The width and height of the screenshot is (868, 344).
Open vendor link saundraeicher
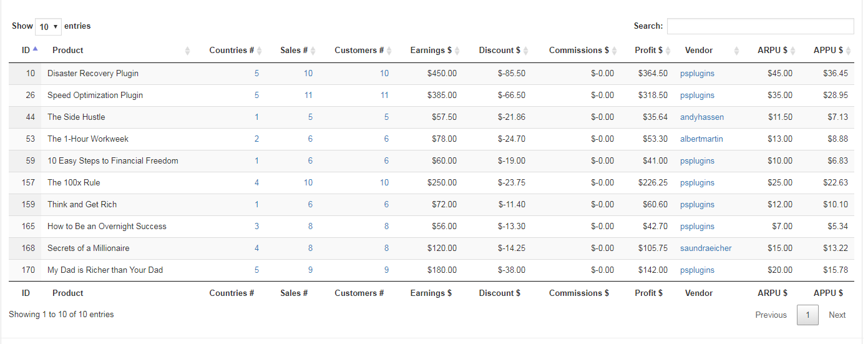[706, 248]
